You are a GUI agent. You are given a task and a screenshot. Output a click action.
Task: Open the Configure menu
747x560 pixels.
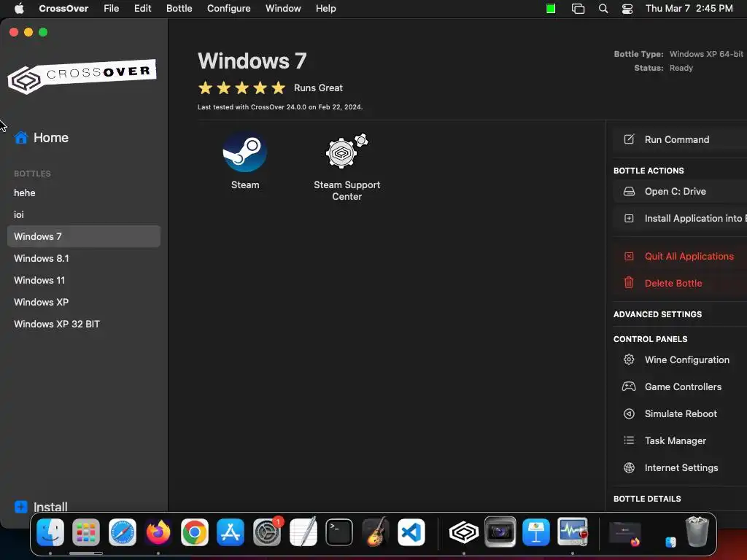(228, 8)
